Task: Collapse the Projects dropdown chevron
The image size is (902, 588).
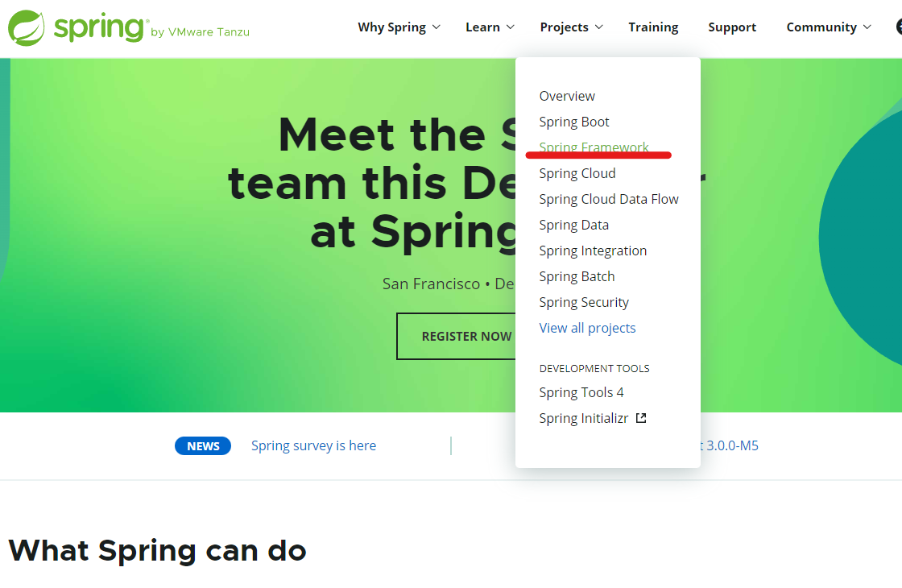Action: coord(599,27)
